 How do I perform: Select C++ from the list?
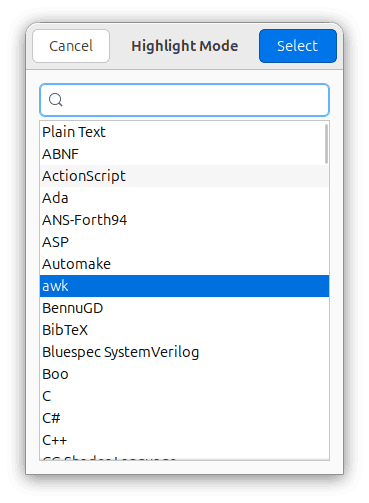pos(184,440)
